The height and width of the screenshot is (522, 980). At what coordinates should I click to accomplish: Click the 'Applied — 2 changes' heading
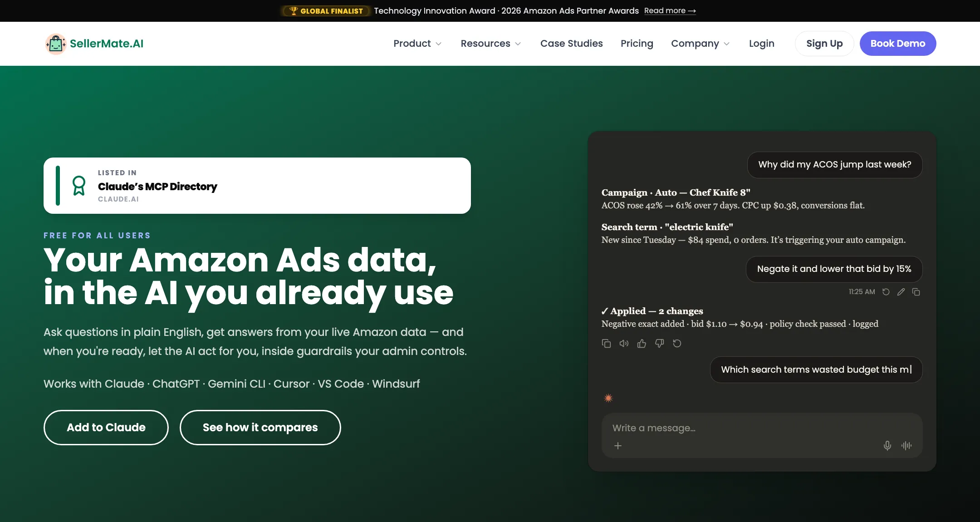point(652,311)
